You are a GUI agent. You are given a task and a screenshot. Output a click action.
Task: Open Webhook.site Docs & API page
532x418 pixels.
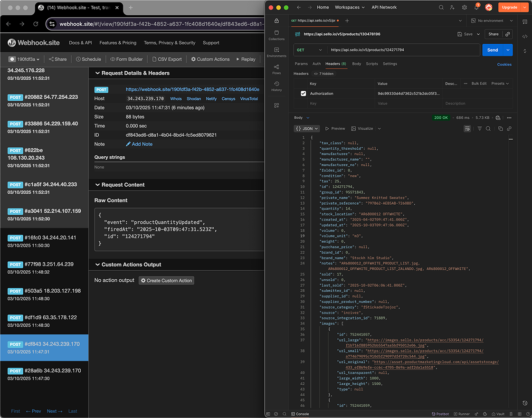click(80, 42)
